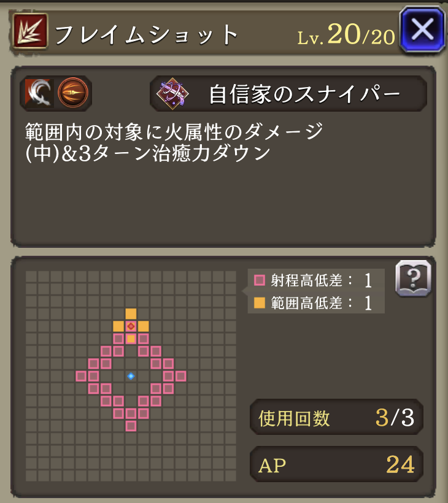Screen dimensions: 448x503
Task: Tap the slash attack type icon
Action: [39, 93]
